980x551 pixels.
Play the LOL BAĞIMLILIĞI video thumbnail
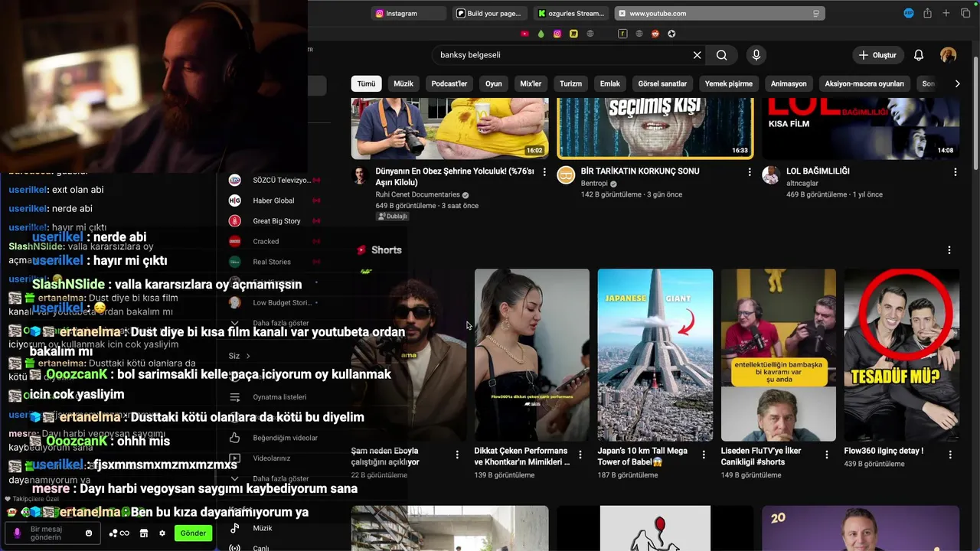click(x=861, y=129)
